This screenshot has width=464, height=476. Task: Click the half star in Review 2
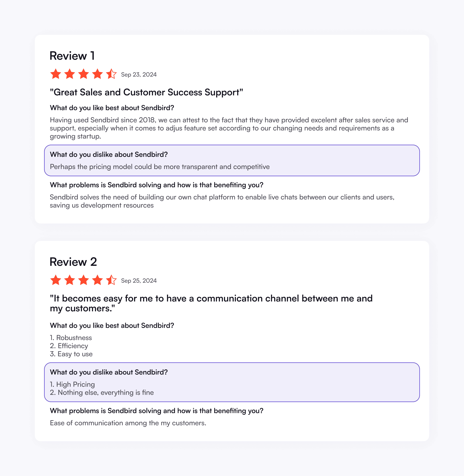[x=111, y=280]
